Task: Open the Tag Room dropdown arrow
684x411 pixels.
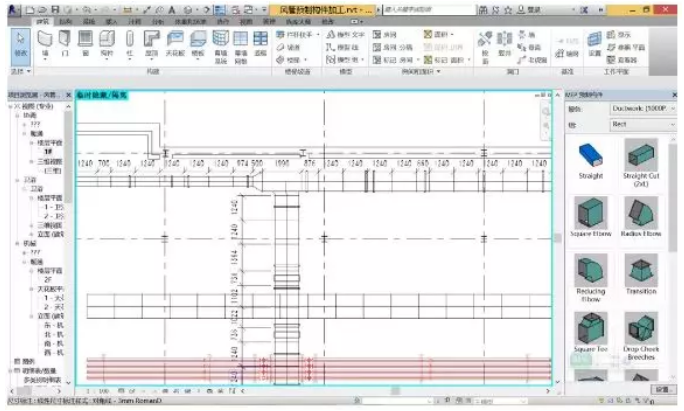Action: [x=418, y=60]
